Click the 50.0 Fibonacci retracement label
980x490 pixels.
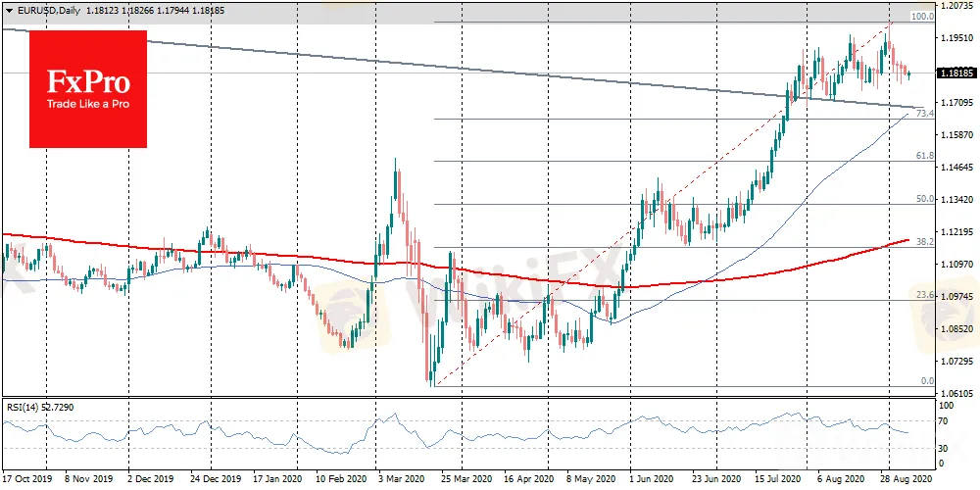click(923, 199)
